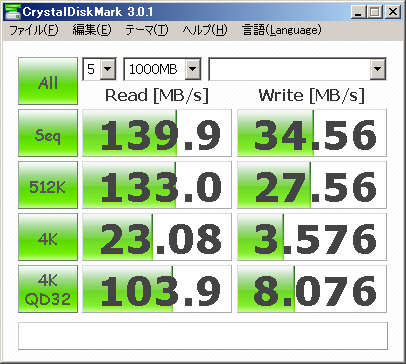
Task: Click the empty comment field at bottom
Action: pyautogui.click(x=203, y=336)
